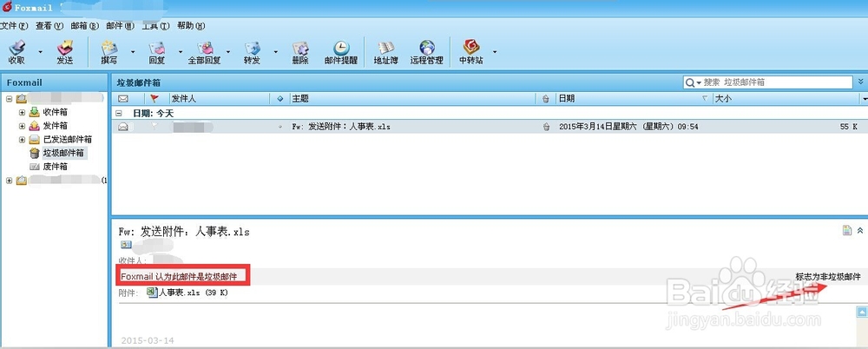Select the 垃圾邮件箱 folder

coord(63,153)
